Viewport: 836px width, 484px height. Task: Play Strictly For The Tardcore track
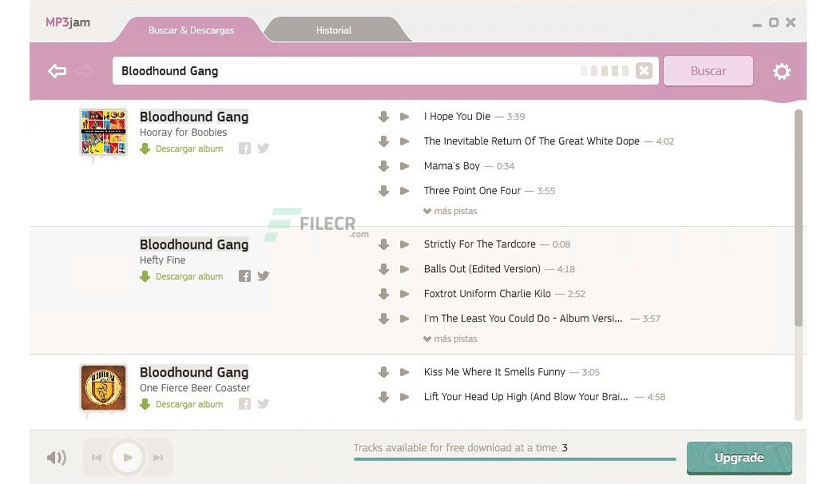405,244
